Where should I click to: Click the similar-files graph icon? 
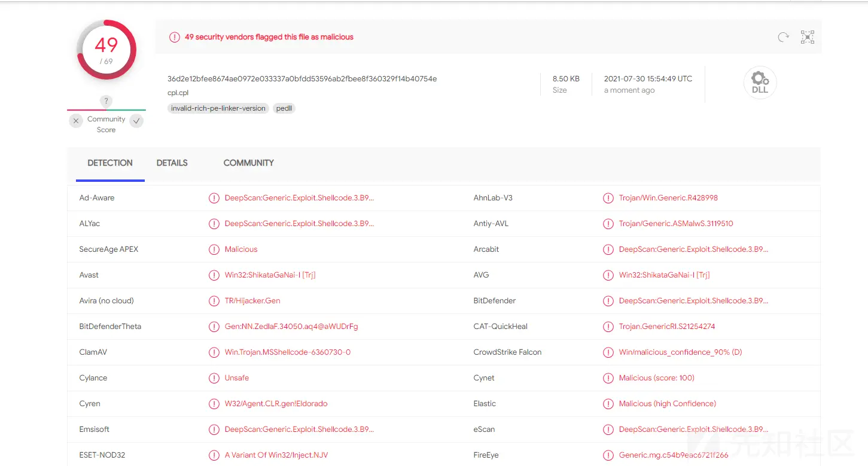coord(808,37)
